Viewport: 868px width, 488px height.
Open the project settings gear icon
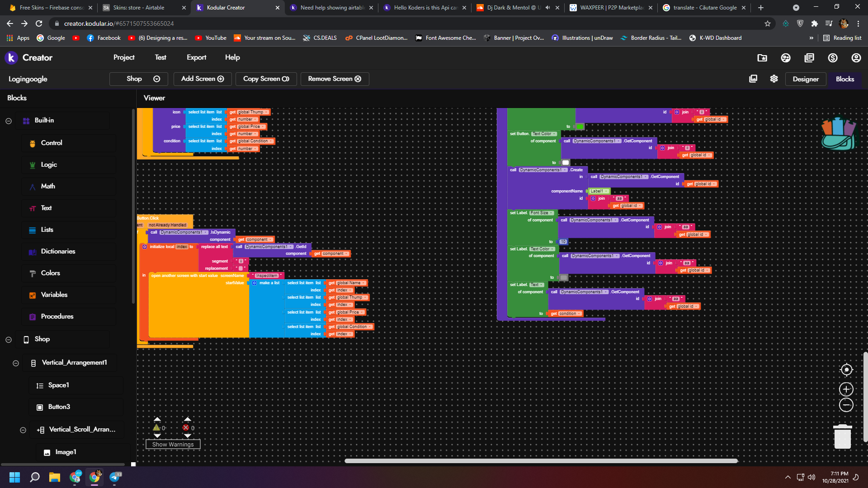click(x=774, y=79)
